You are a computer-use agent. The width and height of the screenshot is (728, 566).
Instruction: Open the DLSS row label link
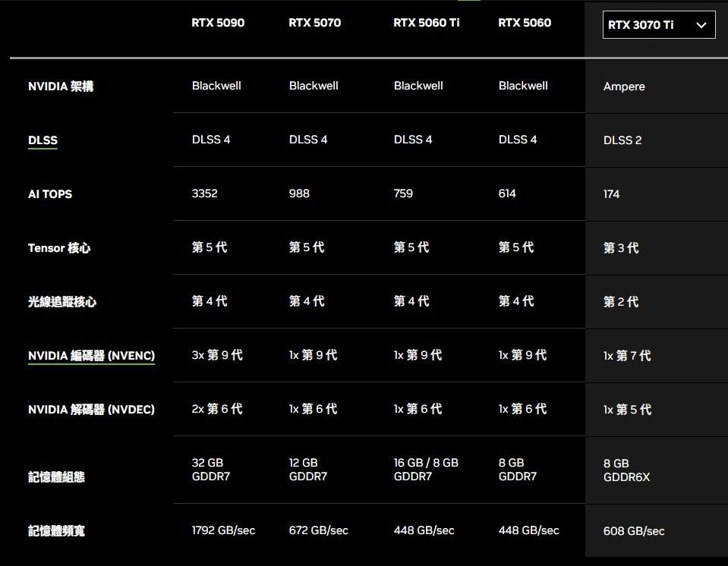pyautogui.click(x=43, y=140)
